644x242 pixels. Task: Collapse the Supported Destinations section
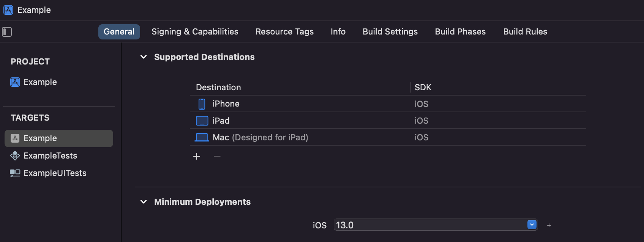pos(144,57)
